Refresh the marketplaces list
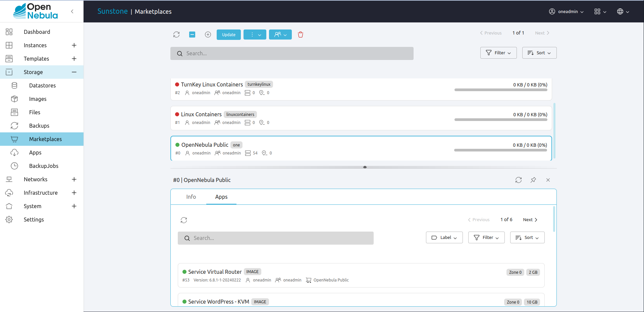The image size is (644, 312). coord(176,35)
